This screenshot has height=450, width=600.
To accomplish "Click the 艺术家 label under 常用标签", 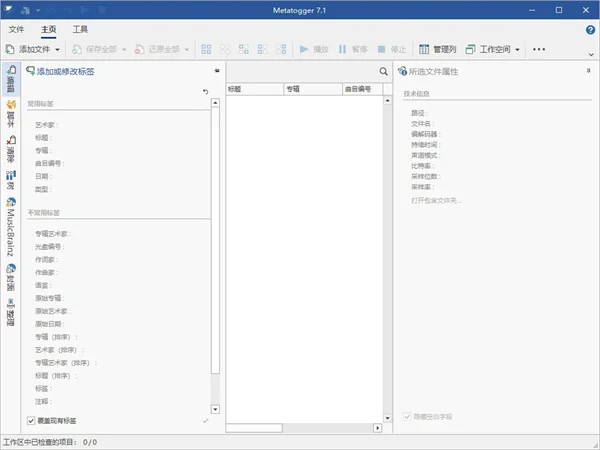I will pyautogui.click(x=46, y=125).
